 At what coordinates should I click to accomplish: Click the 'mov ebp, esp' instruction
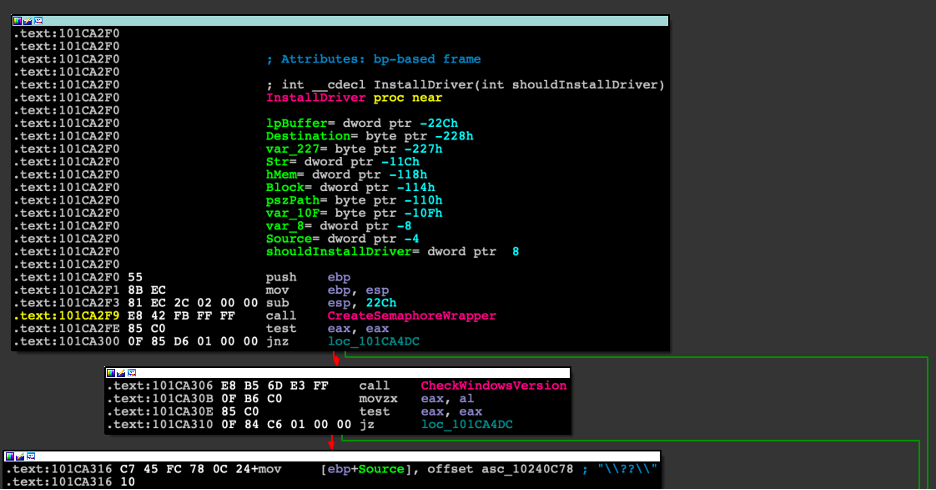[x=327, y=290]
